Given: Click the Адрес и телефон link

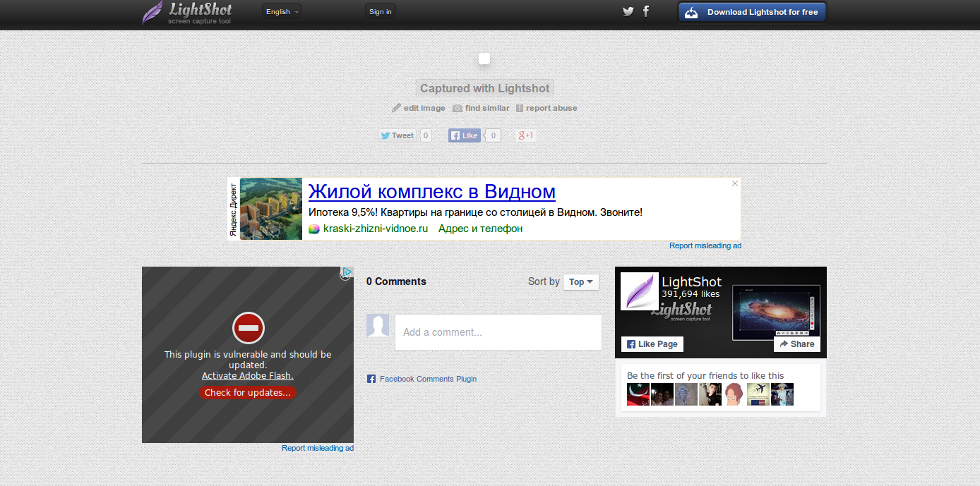Looking at the screenshot, I should pyautogui.click(x=480, y=229).
